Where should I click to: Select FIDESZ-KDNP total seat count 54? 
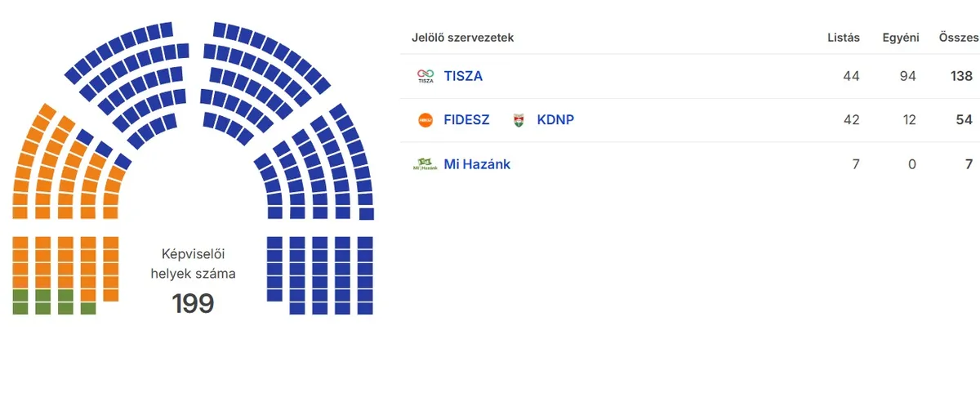[x=964, y=119]
